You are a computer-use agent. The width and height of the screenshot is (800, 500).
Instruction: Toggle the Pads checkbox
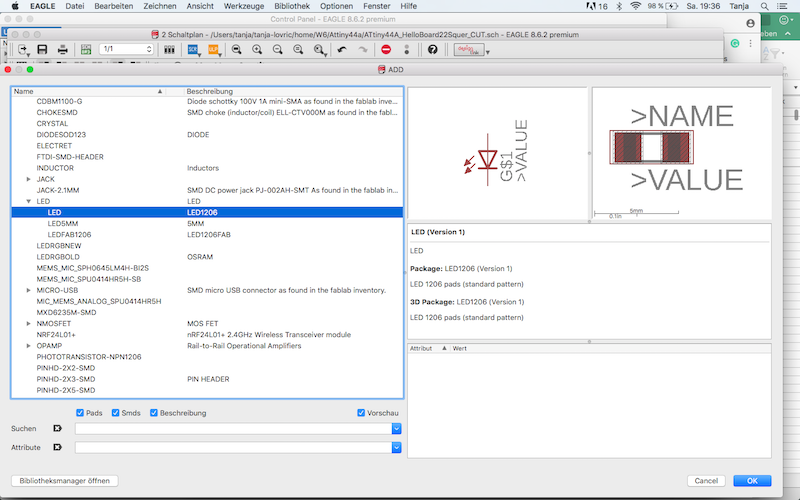pyautogui.click(x=80, y=413)
